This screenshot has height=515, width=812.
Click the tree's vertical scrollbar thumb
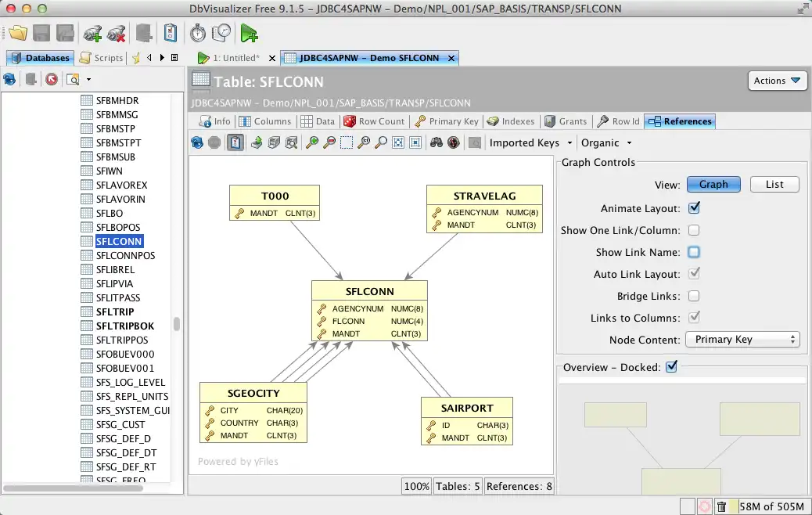(177, 324)
